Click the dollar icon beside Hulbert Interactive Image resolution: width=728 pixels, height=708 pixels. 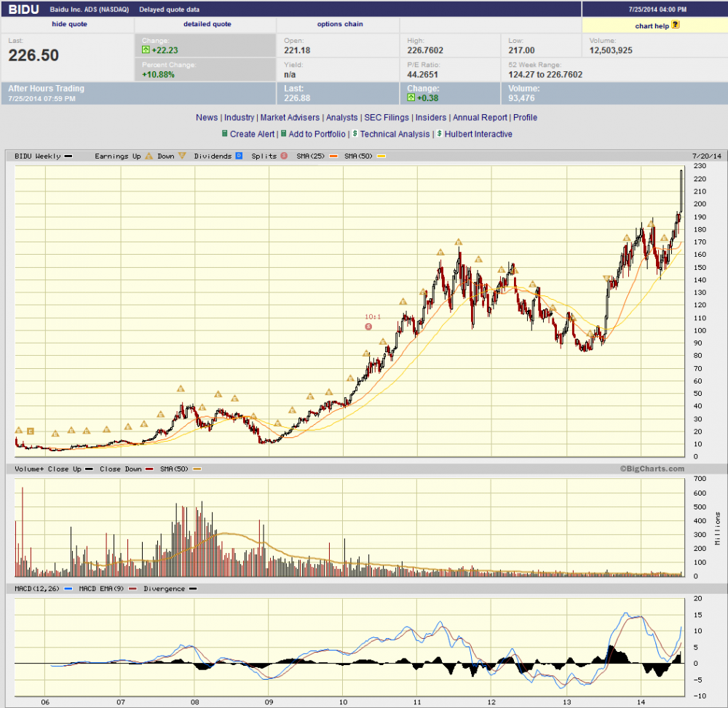click(x=439, y=134)
